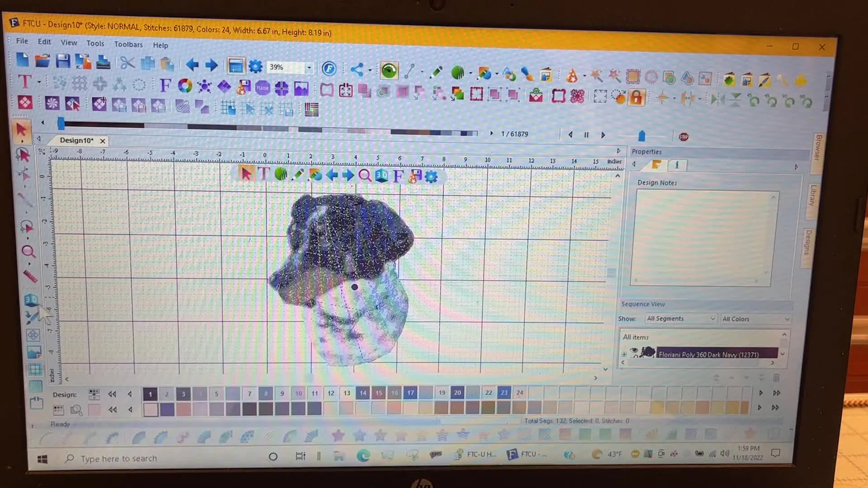Screen dimensions: 868x488
Task: Expand the Floriani Poly 360 Dark Navy item
Action: [x=624, y=354]
